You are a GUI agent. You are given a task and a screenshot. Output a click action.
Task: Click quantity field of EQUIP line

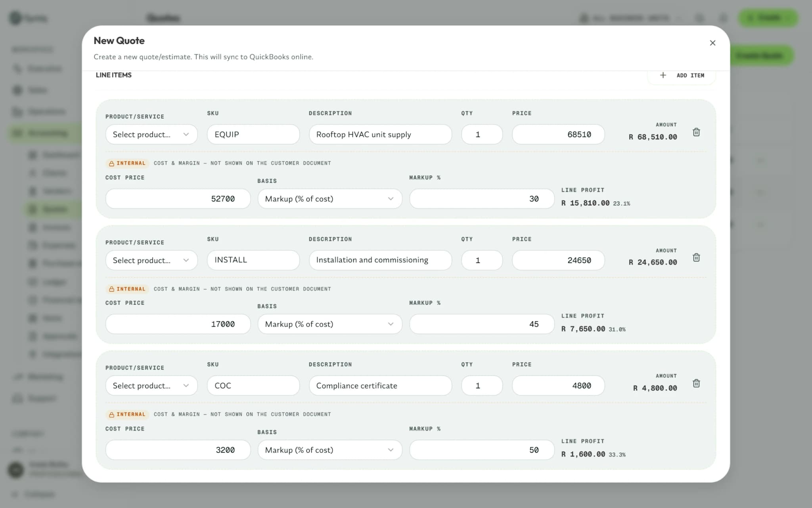(482, 135)
